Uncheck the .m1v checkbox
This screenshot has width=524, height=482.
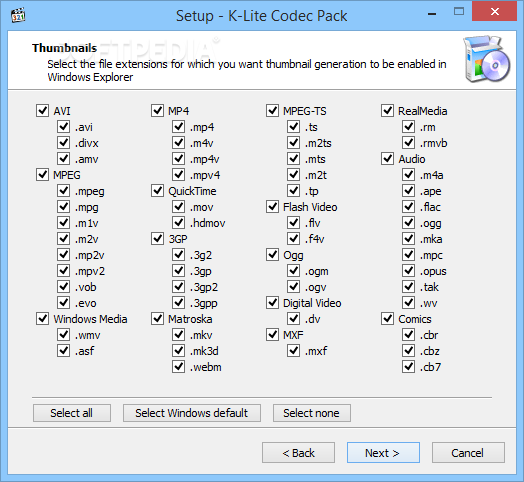pyautogui.click(x=63, y=223)
